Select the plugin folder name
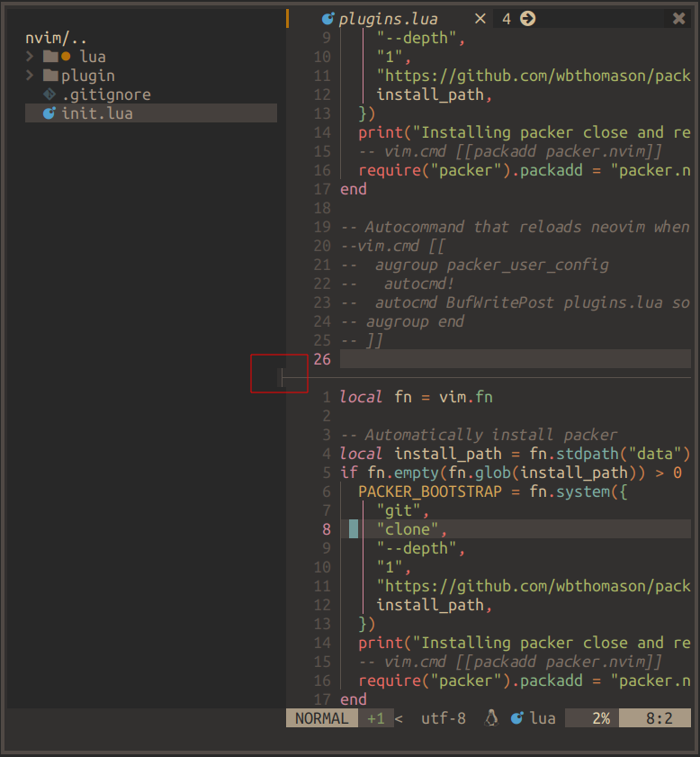The width and height of the screenshot is (700, 757). click(x=88, y=76)
